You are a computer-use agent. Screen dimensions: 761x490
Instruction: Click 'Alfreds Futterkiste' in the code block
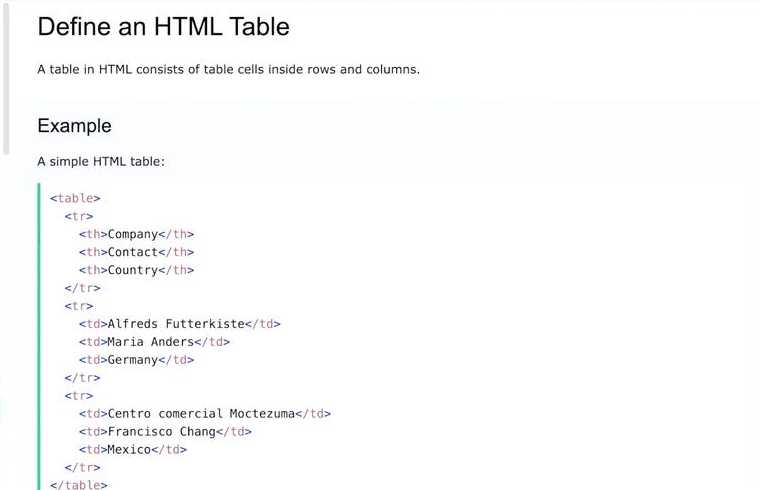point(176,324)
